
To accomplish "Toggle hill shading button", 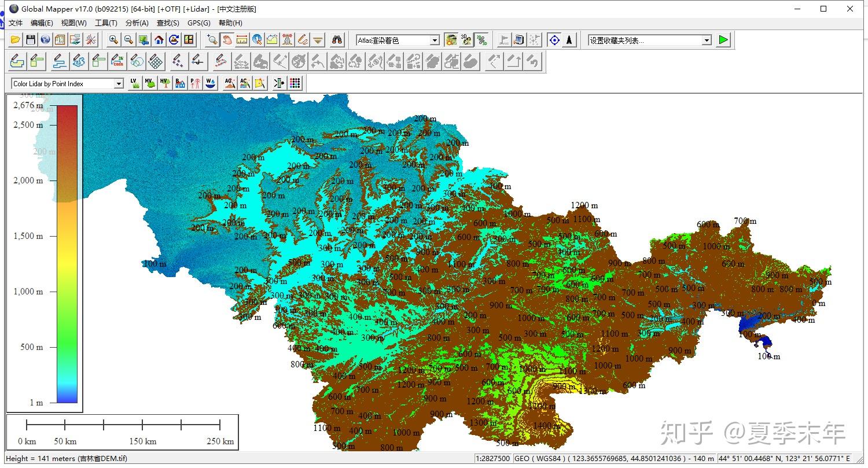I will pos(451,40).
